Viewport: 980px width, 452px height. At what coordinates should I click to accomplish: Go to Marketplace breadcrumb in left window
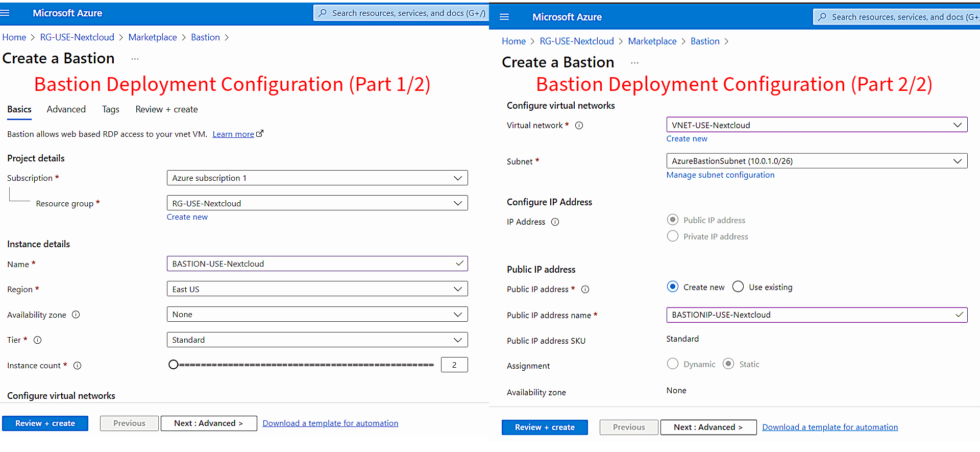[x=153, y=37]
